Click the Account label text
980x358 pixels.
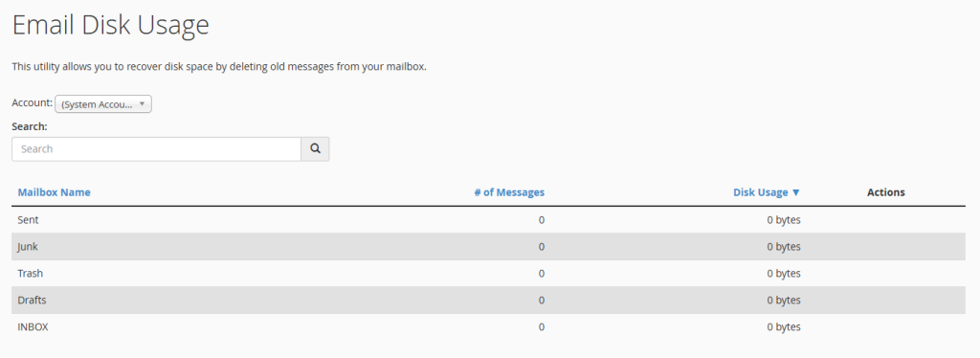[x=32, y=101]
